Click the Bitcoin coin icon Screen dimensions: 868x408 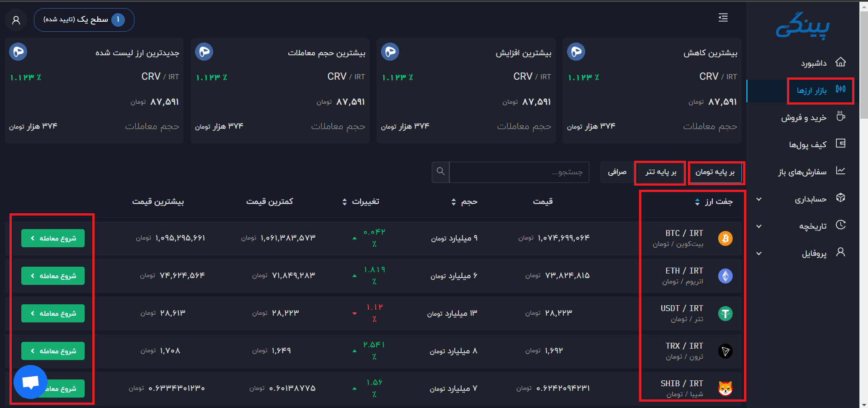pyautogui.click(x=725, y=238)
